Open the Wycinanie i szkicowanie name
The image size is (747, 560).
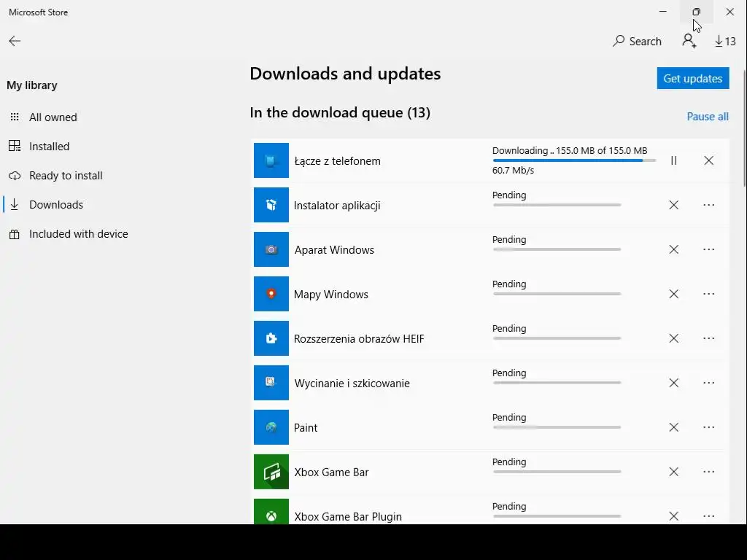(352, 384)
